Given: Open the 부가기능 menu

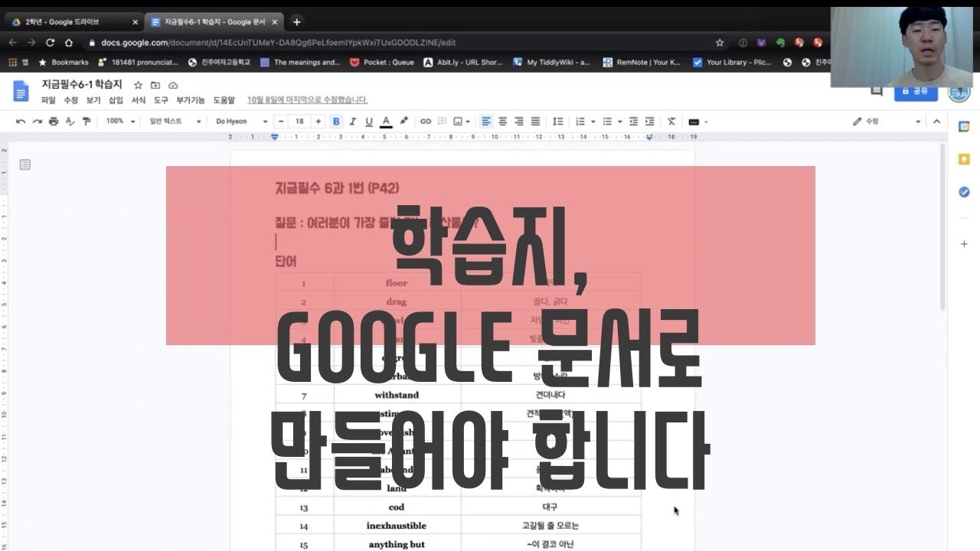Looking at the screenshot, I should pos(190,99).
